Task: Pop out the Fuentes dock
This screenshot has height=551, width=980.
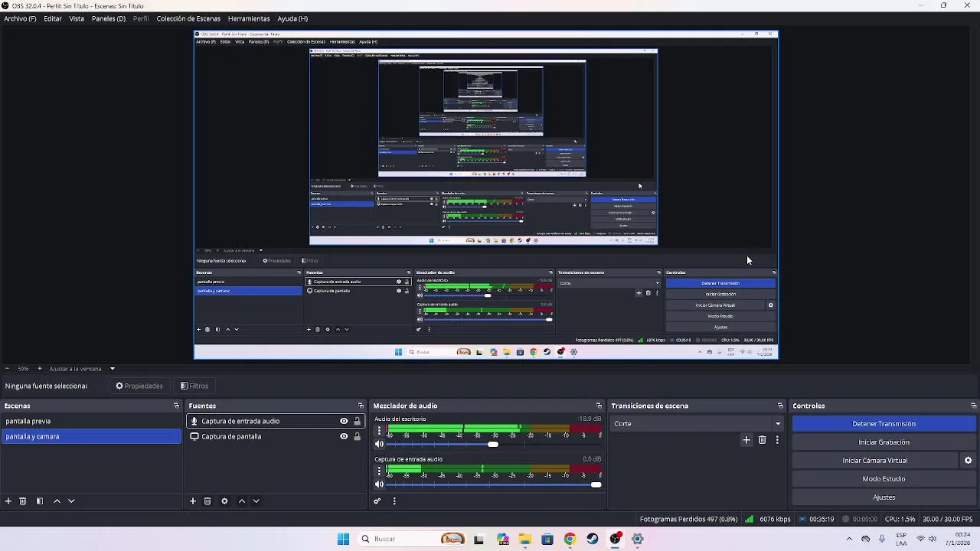Action: point(361,406)
